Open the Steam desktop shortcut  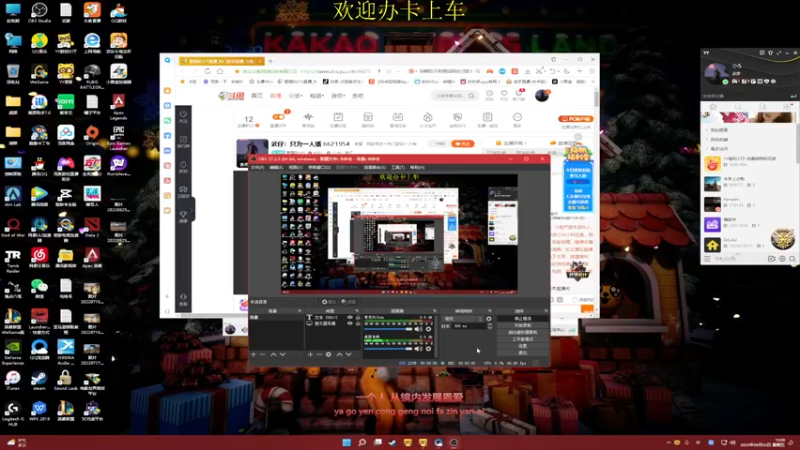pos(39,381)
